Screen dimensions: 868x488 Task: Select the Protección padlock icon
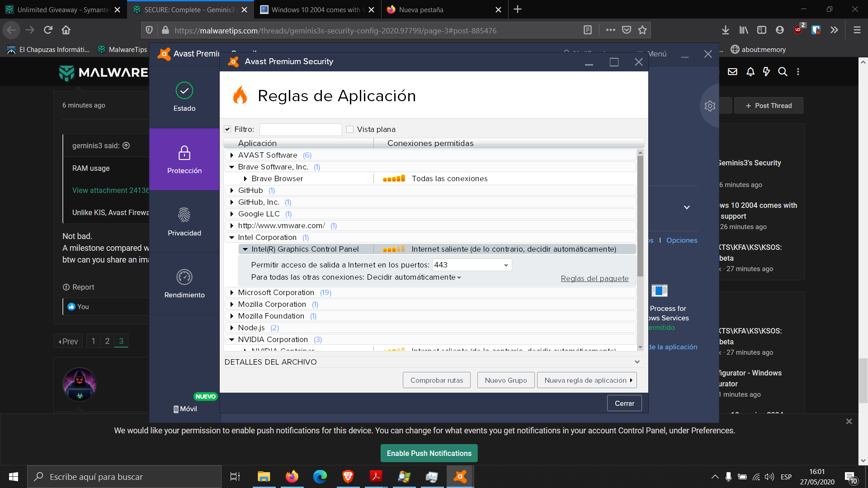point(184,153)
